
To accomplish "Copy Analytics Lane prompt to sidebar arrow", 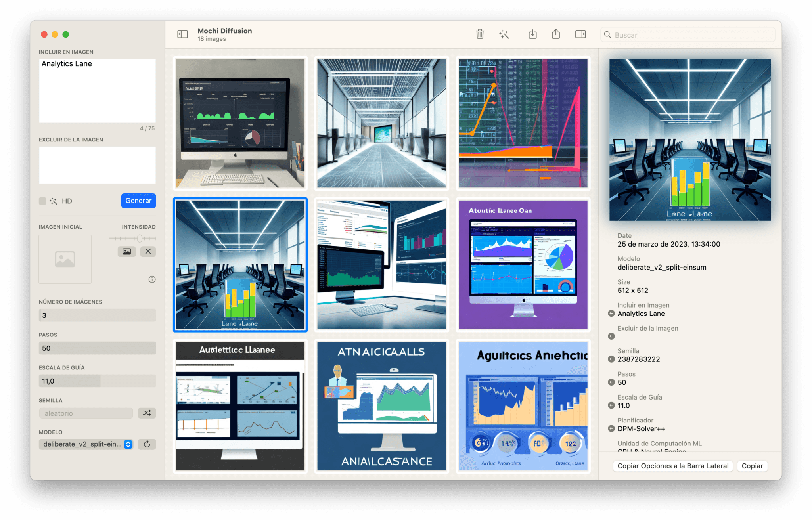I will coord(611,314).
